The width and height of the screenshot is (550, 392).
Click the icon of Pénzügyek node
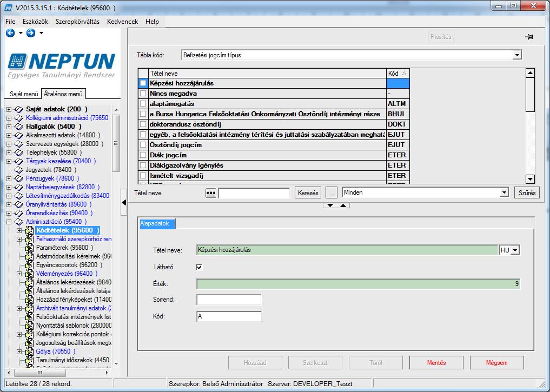(x=19, y=178)
